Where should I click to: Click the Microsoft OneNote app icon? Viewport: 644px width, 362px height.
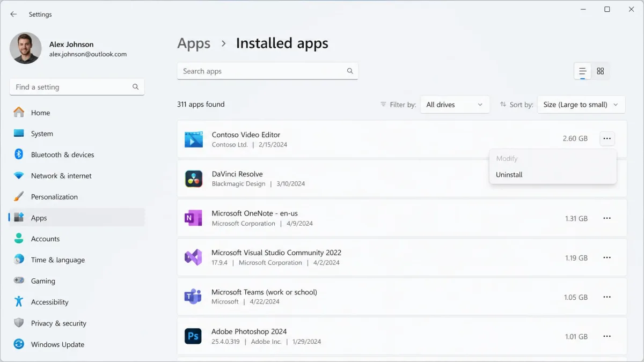coord(193,218)
